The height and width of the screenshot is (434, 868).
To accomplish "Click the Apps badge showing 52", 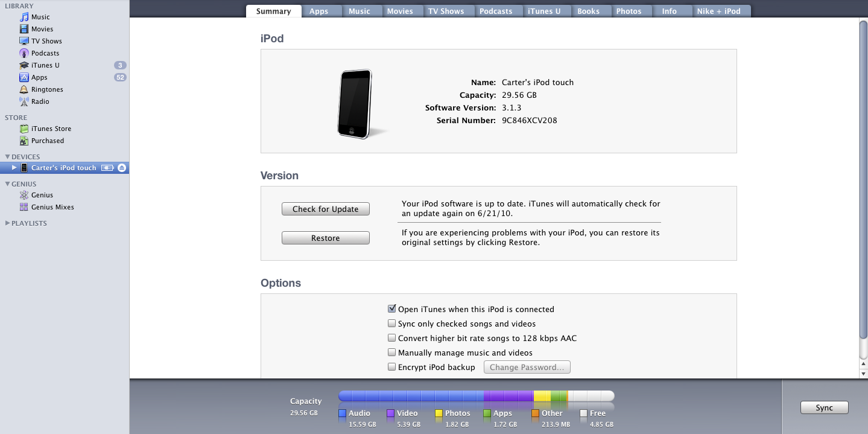I will [x=120, y=77].
